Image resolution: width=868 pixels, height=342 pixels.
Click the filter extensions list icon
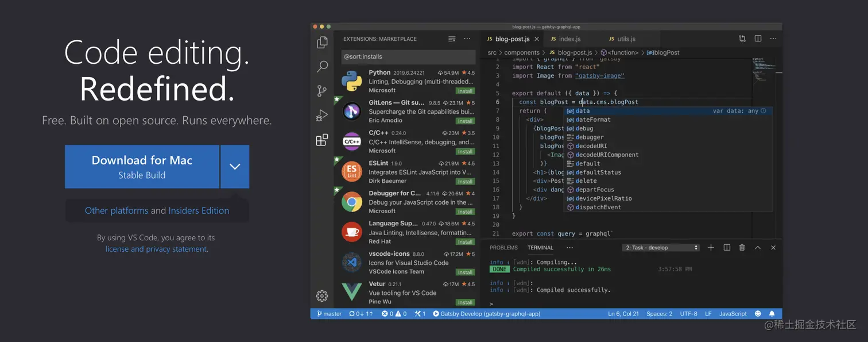click(452, 39)
